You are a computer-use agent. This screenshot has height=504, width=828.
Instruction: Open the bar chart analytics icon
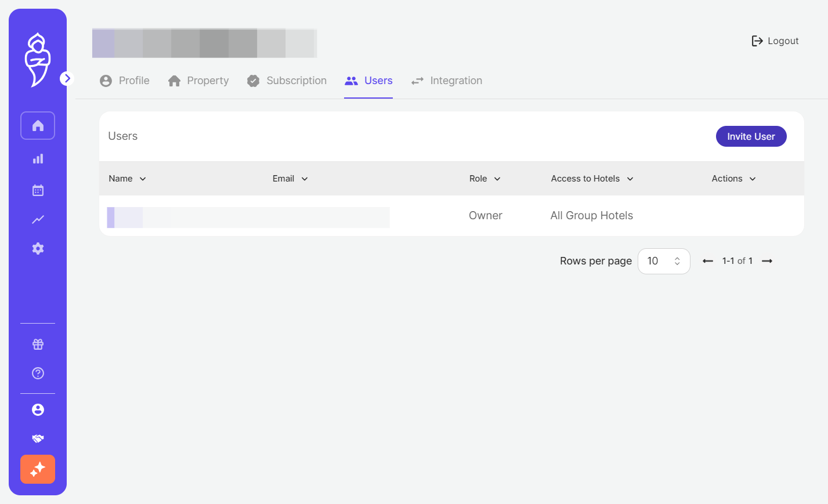(x=38, y=158)
